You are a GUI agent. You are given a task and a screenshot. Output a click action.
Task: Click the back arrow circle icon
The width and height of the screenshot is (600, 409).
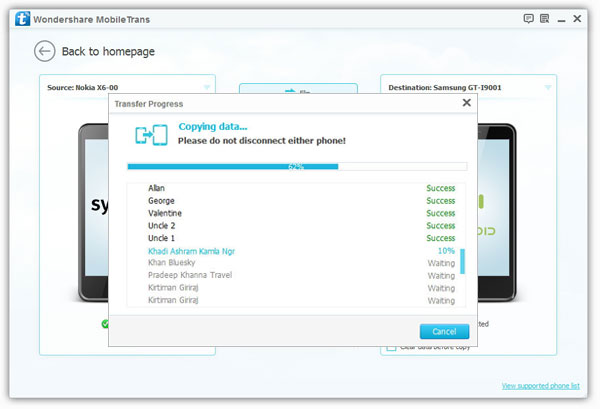click(x=45, y=51)
